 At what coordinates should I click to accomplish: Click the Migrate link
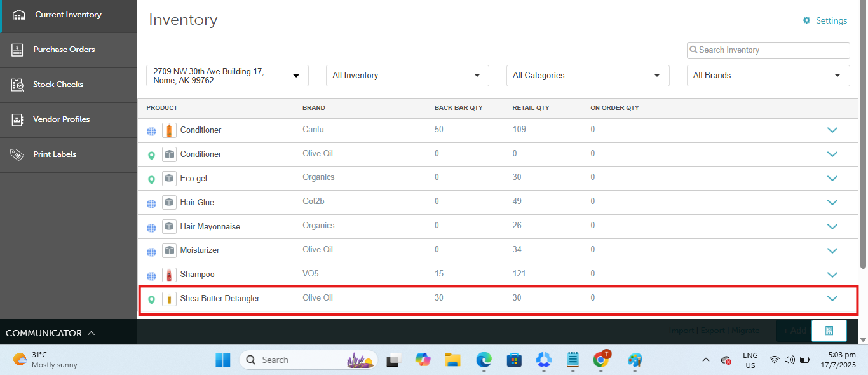coord(745,331)
